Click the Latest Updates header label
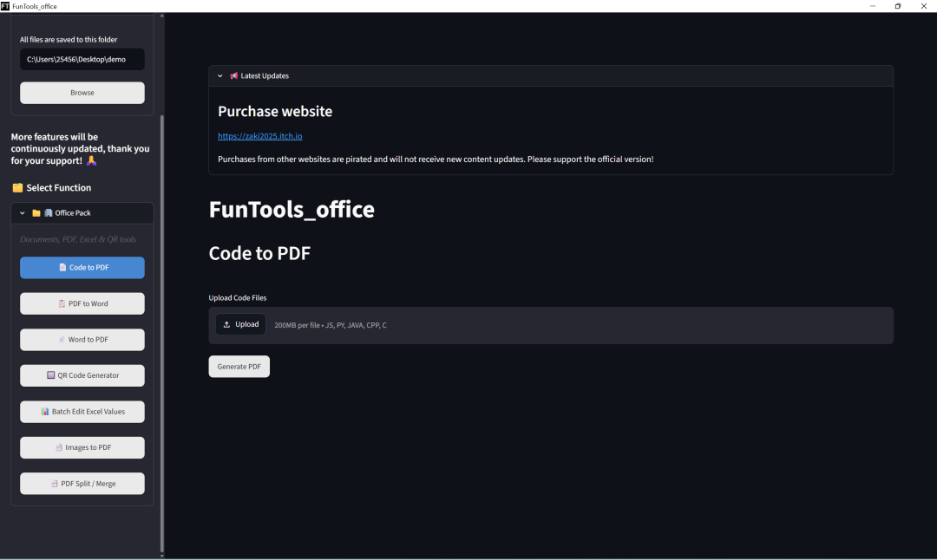 click(265, 75)
